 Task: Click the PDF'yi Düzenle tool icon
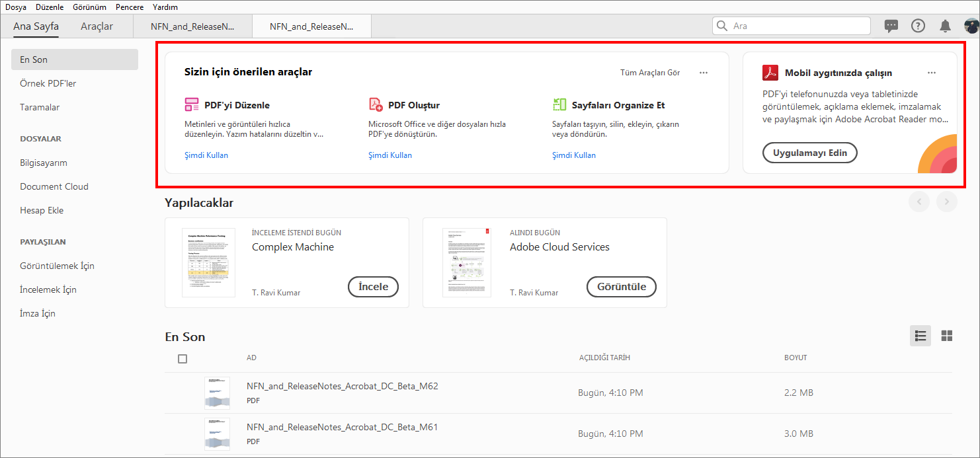click(x=192, y=104)
